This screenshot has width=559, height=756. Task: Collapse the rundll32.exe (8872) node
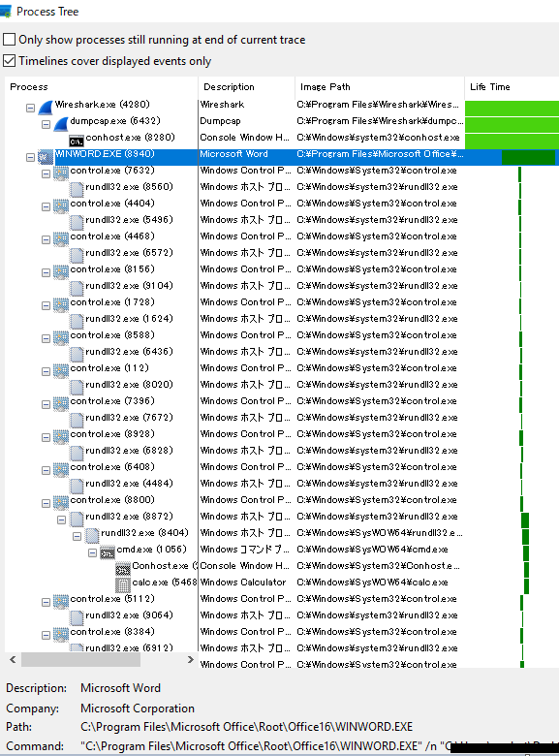click(x=61, y=520)
